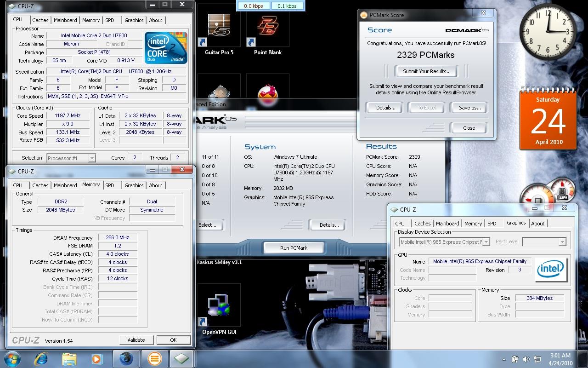
Task: Open the Display Device Selection dropdown
Action: click(444, 241)
